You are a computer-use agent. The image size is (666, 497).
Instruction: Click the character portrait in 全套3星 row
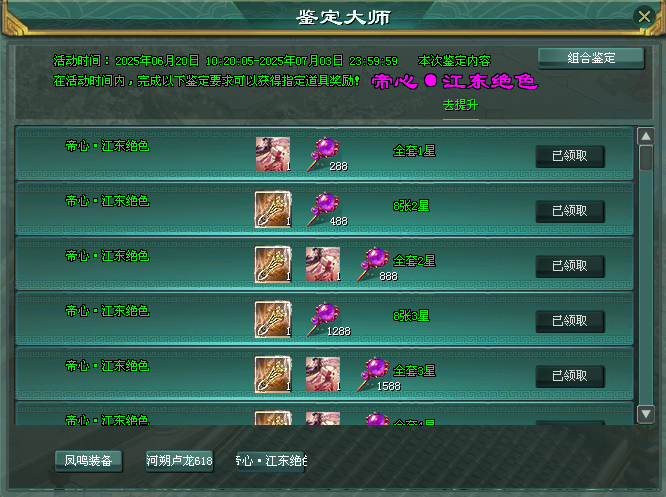pyautogui.click(x=323, y=374)
